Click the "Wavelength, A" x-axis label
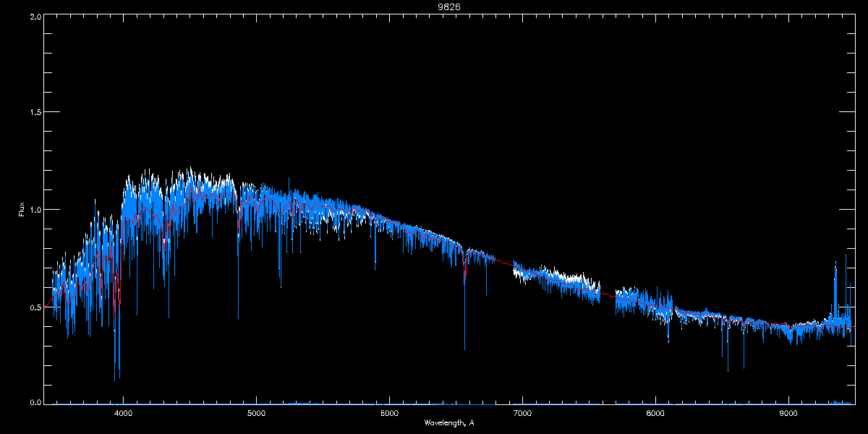 click(x=448, y=422)
